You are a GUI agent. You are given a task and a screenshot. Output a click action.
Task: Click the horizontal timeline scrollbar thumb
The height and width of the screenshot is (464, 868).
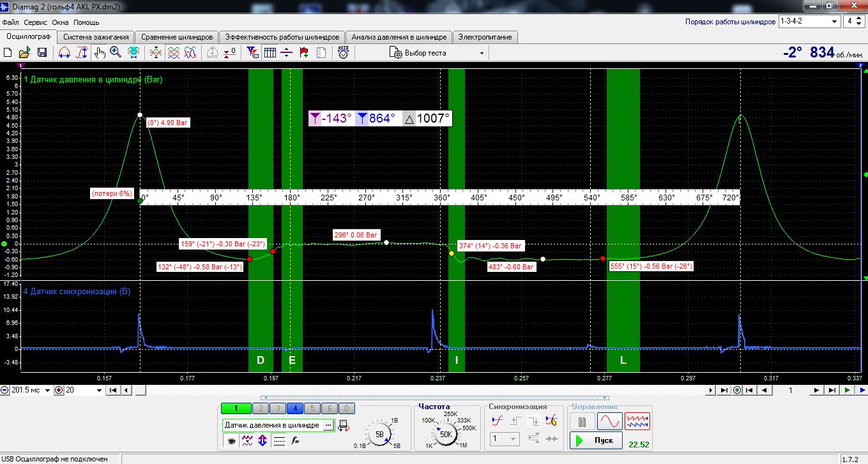(x=141, y=390)
